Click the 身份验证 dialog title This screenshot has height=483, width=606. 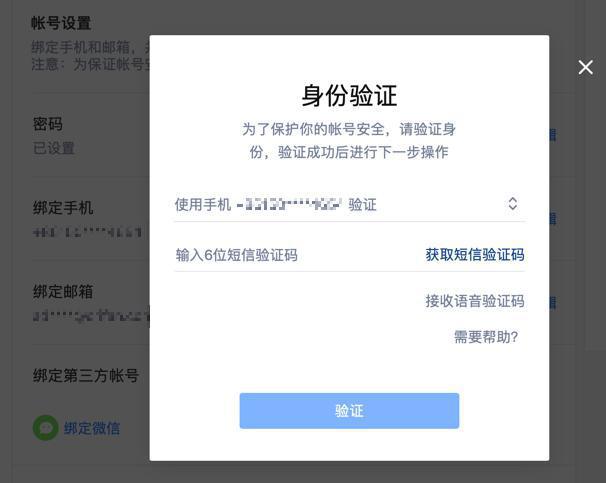tap(349, 95)
